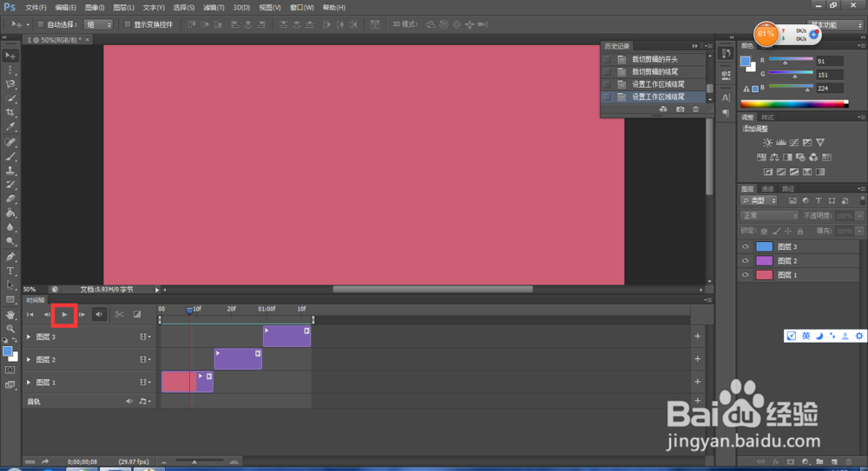Viewport: 868px width, 471px height.
Task: Step to previous frame in timeline
Action: [47, 314]
